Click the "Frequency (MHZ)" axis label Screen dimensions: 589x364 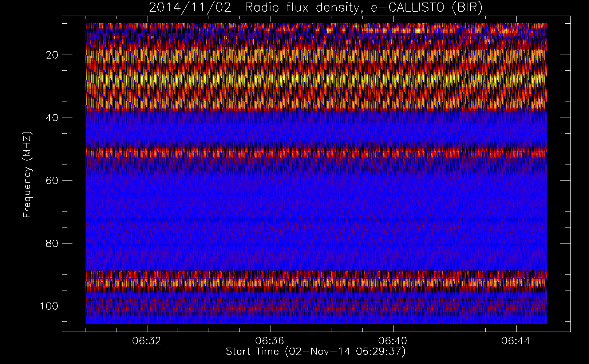pyautogui.click(x=28, y=175)
